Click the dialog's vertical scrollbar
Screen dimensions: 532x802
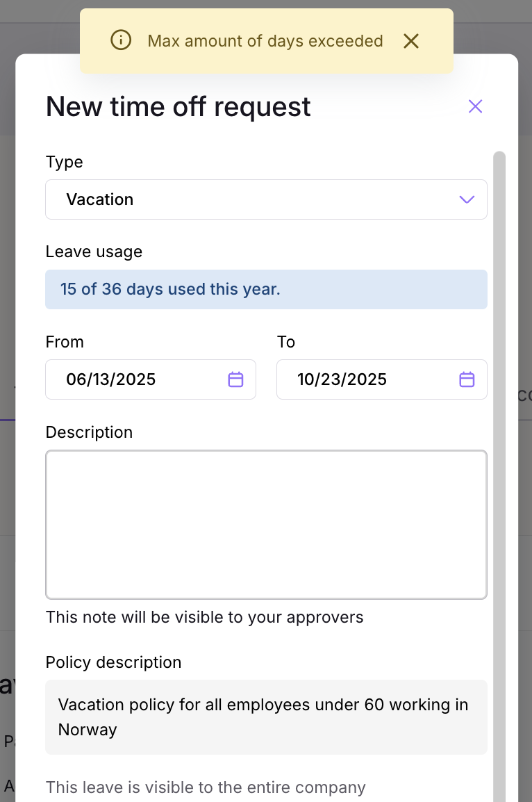coord(499,477)
